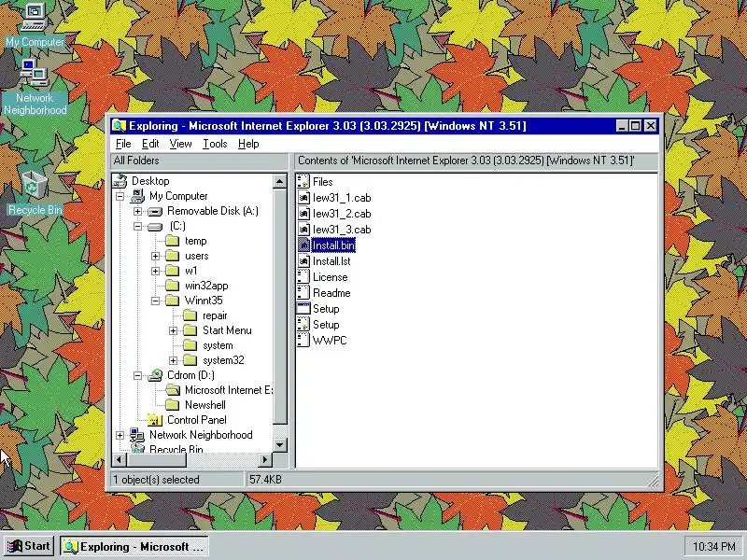Open the File menu
Screen dimensions: 747x560
[123, 144]
